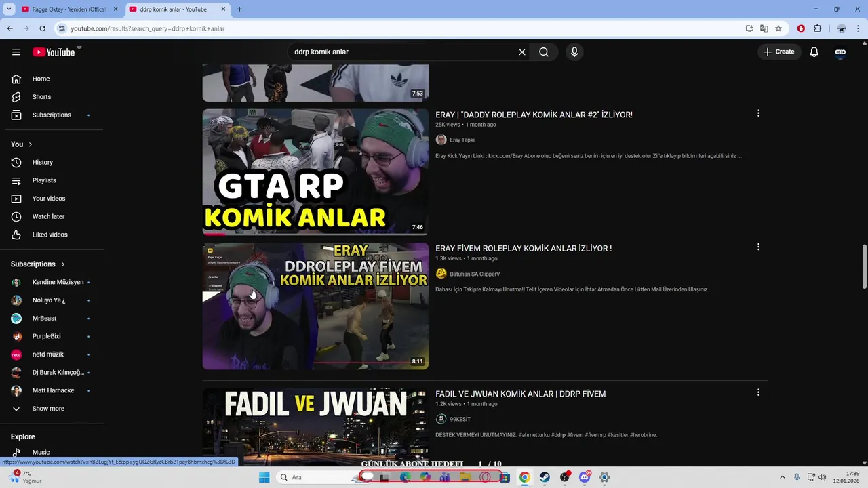Open more actions for FADIL VE JWUAN video

(758, 392)
